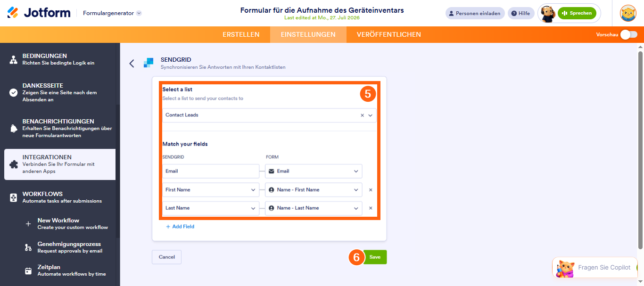
Task: Open the Name - First Name dropdown
Action: pos(314,190)
